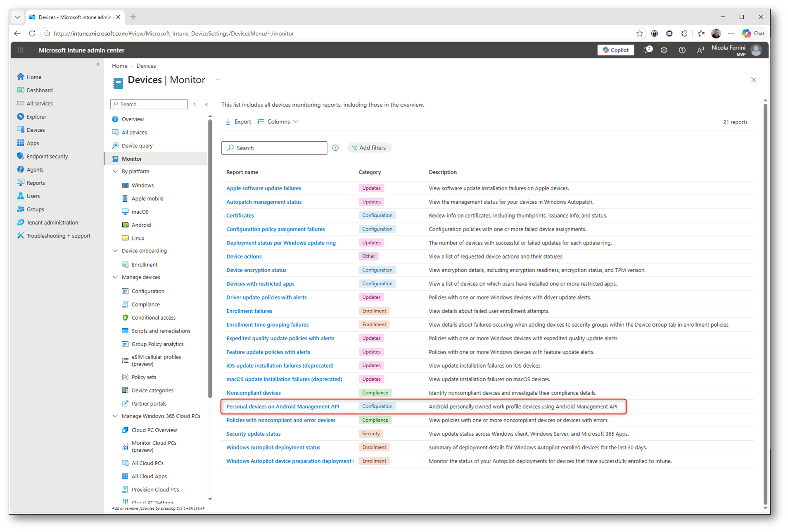This screenshot has width=788, height=532.
Task: Open Compliance under Manage devices
Action: tap(145, 304)
